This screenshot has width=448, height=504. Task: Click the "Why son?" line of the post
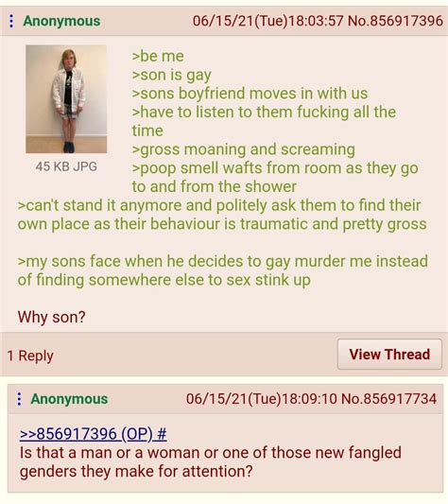[x=51, y=317]
